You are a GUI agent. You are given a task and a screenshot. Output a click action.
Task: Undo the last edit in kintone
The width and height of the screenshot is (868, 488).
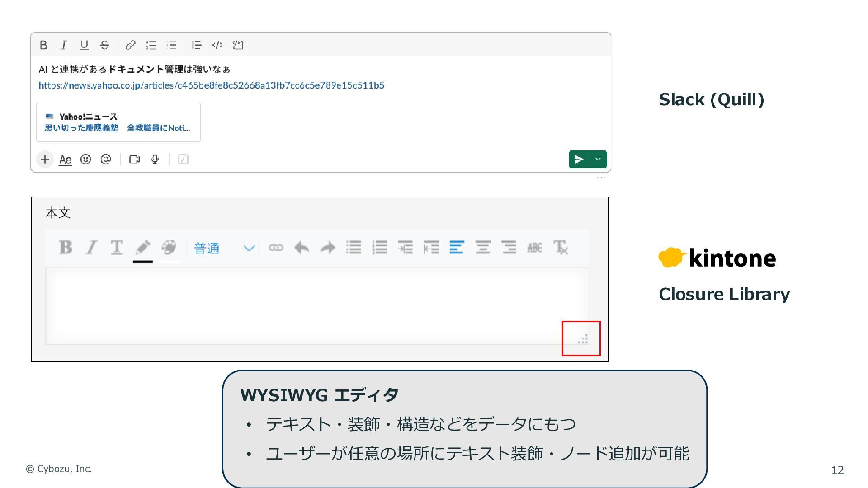coord(302,248)
